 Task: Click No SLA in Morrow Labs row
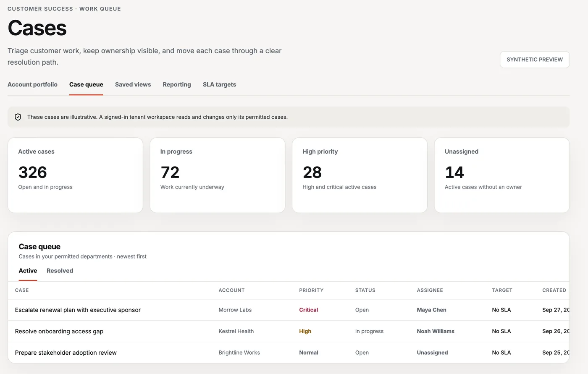tap(501, 310)
